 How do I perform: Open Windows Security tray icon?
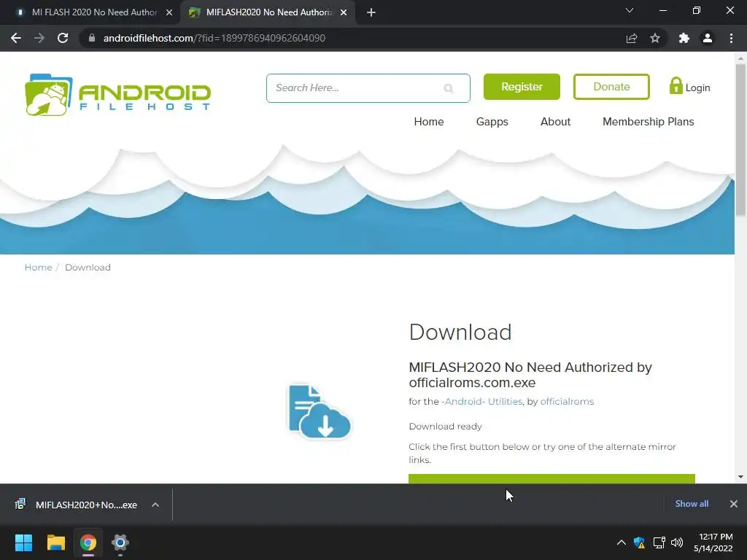pos(639,542)
